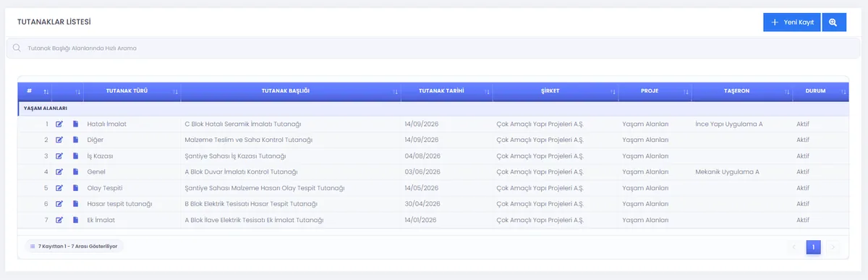Click the next page arrow
Image resolution: width=868 pixels, height=280 pixels.
click(833, 247)
